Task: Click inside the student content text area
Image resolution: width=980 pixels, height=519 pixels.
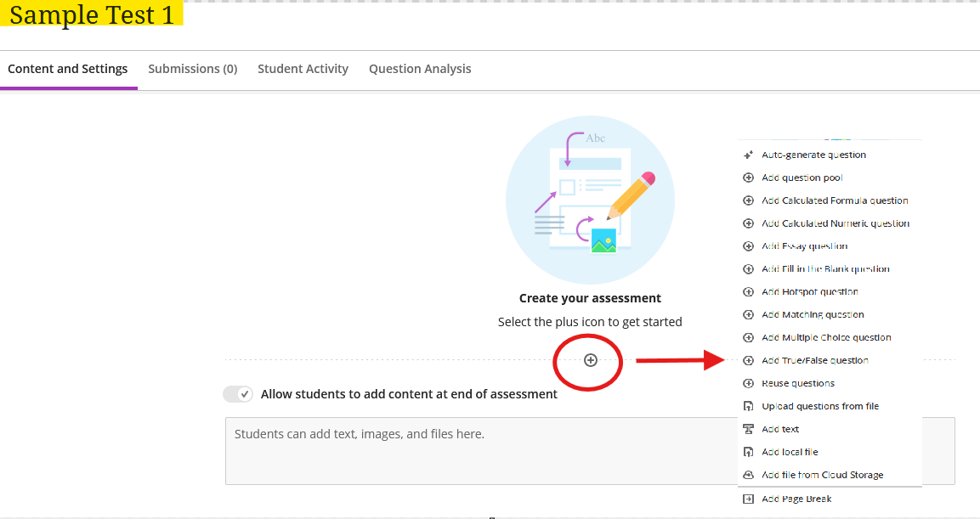Action: (510, 450)
